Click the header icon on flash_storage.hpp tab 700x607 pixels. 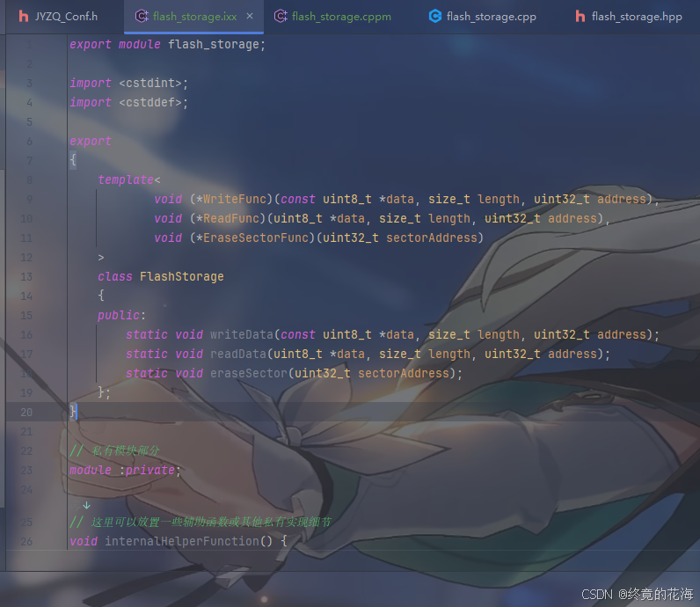click(x=580, y=17)
